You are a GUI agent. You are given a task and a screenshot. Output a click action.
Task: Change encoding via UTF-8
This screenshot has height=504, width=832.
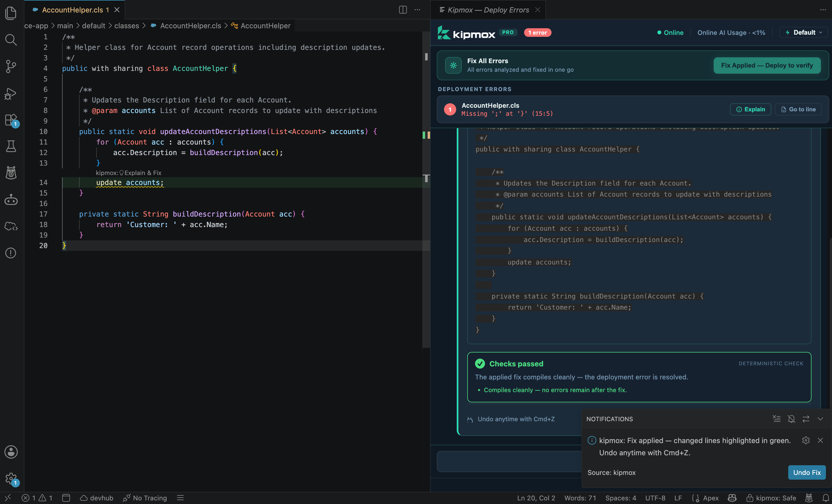[x=655, y=498]
